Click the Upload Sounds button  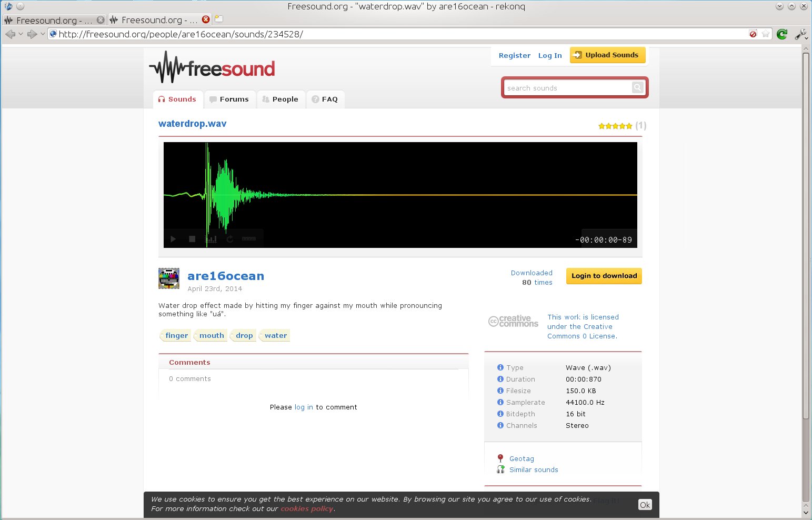pos(607,55)
